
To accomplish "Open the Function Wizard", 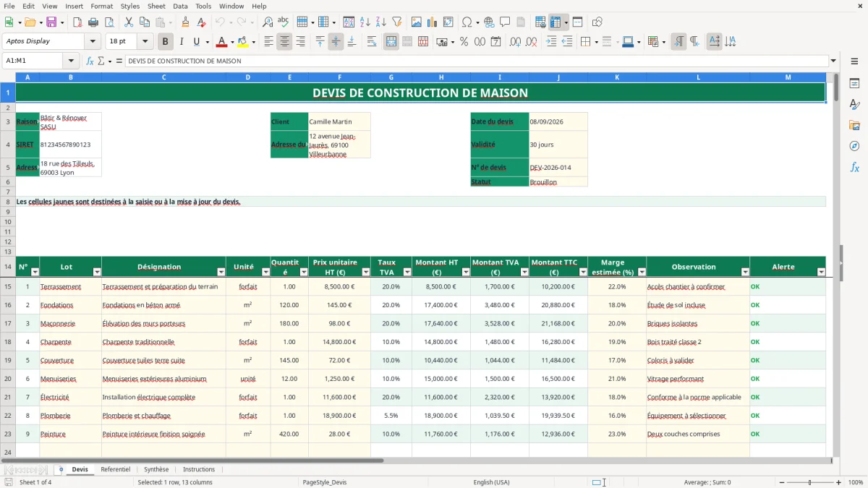I will pos(90,61).
